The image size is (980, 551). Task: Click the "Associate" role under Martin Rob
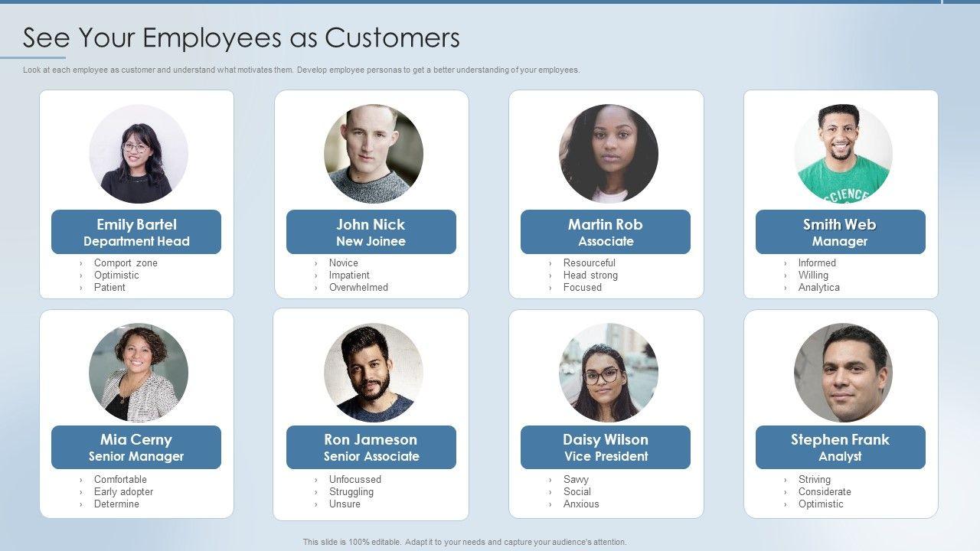[x=606, y=241]
